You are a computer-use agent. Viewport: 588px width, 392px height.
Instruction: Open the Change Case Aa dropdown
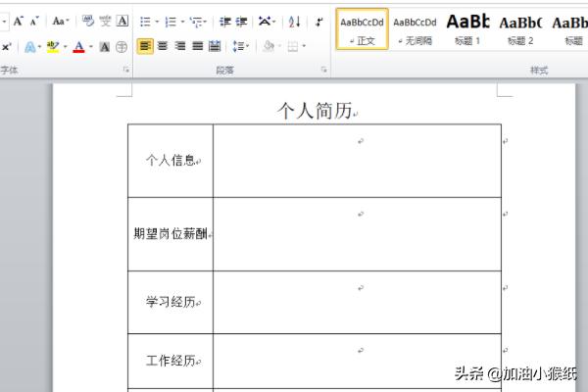pyautogui.click(x=60, y=21)
